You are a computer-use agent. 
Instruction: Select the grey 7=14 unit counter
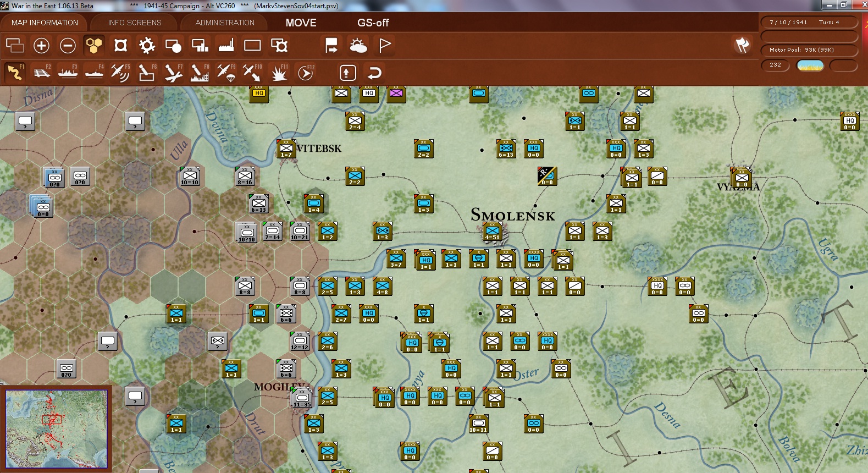(x=272, y=232)
